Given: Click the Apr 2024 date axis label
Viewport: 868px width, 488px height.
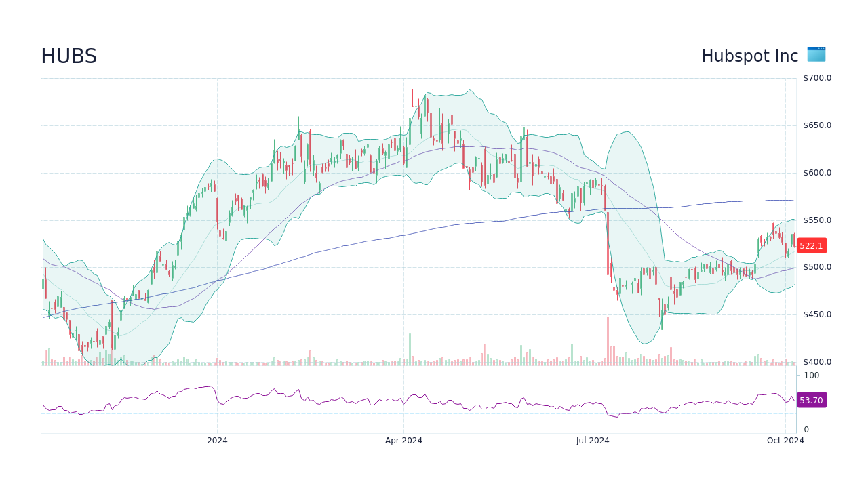Looking at the screenshot, I should 403,441.
